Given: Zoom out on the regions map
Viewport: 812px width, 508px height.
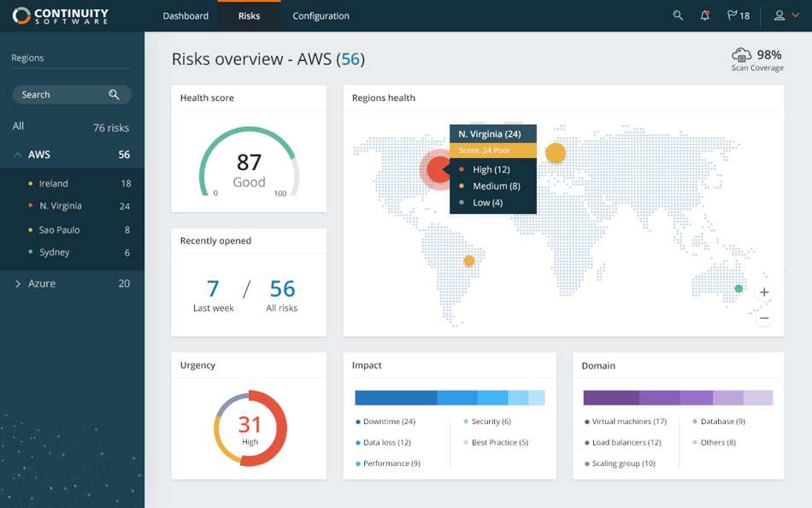Looking at the screenshot, I should 764,318.
